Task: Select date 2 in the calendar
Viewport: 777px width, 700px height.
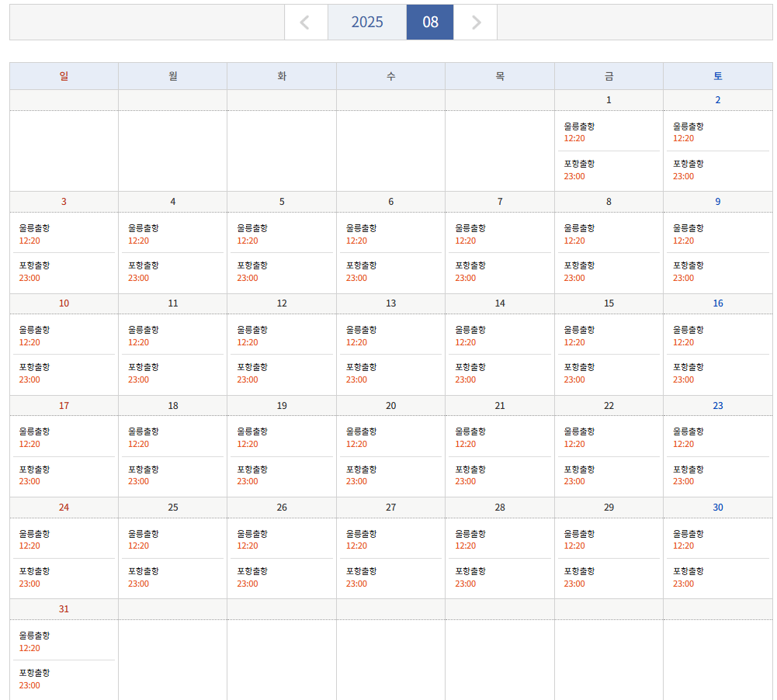Action: 718,100
